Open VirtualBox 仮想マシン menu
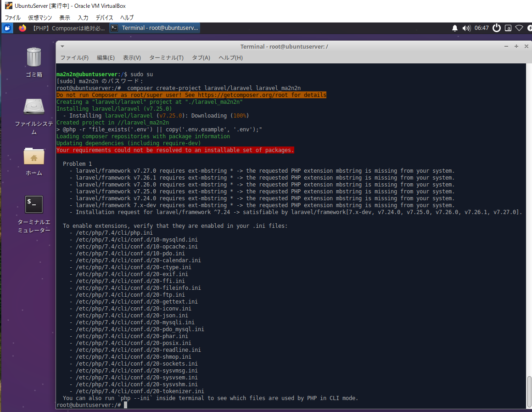The height and width of the screenshot is (412, 532). pyautogui.click(x=40, y=17)
